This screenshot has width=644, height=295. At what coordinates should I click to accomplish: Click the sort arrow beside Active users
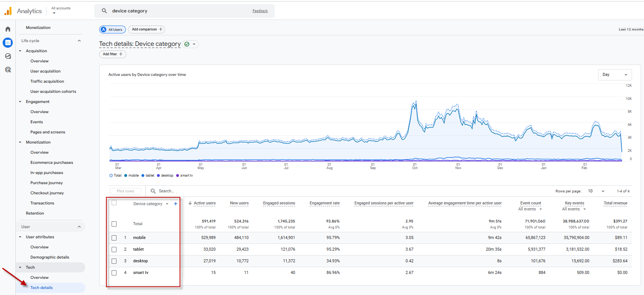tap(190, 203)
